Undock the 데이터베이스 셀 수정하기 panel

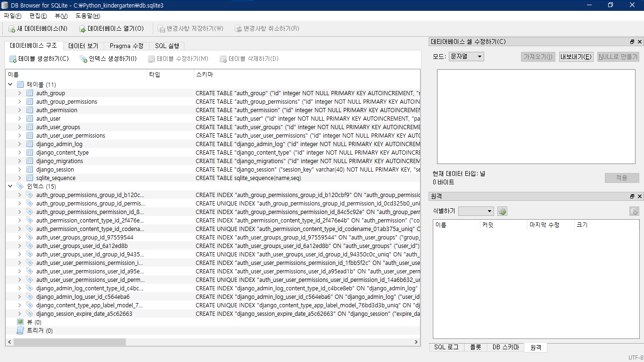[633, 42]
